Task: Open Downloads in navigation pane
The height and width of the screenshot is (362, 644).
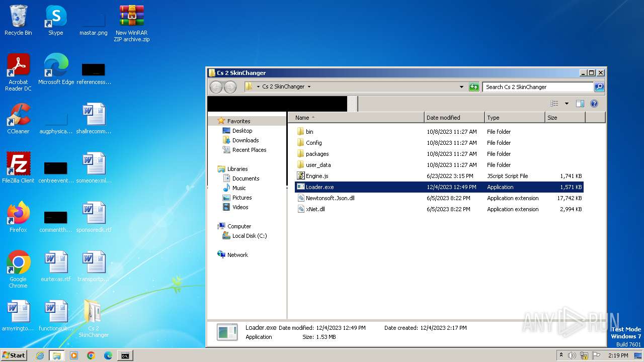Action: click(240, 140)
